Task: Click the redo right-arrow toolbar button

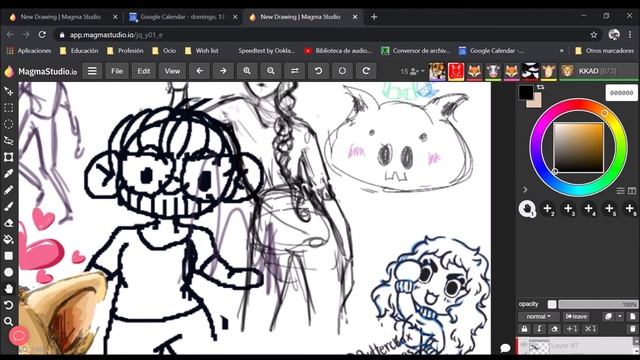Action: 223,71
